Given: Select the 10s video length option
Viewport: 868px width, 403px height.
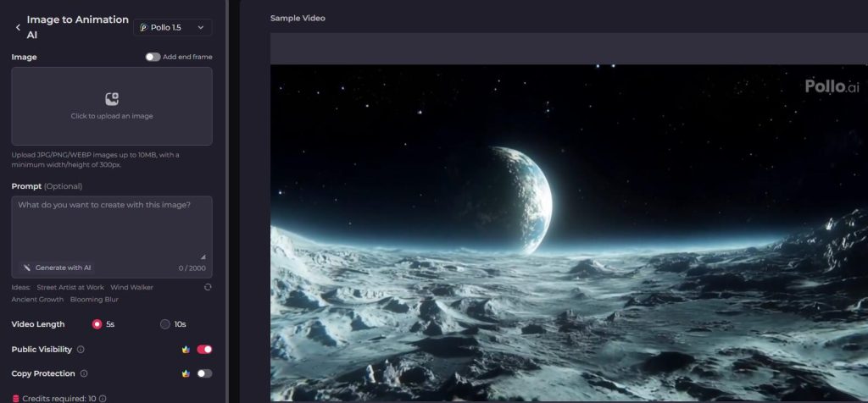Looking at the screenshot, I should coord(165,324).
